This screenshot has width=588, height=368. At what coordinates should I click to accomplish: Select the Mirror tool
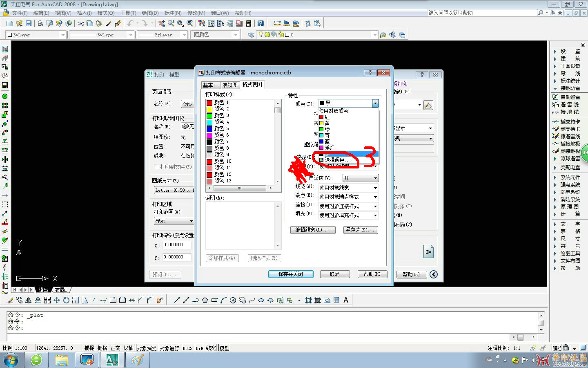(x=28, y=300)
